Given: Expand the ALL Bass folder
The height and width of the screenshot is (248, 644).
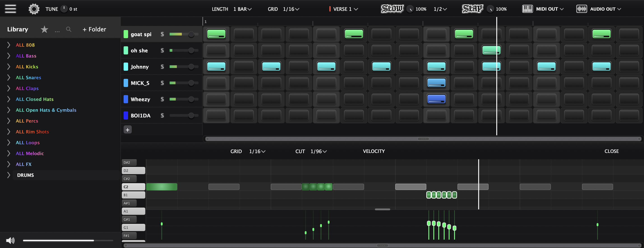Looking at the screenshot, I should pyautogui.click(x=9, y=56).
